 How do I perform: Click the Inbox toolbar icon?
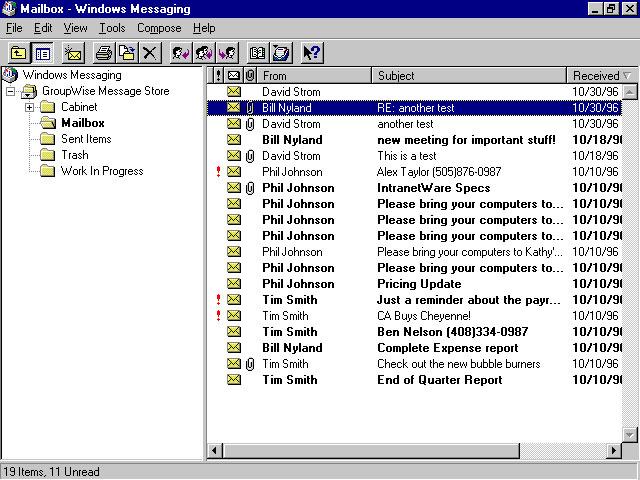pyautogui.click(x=281, y=53)
